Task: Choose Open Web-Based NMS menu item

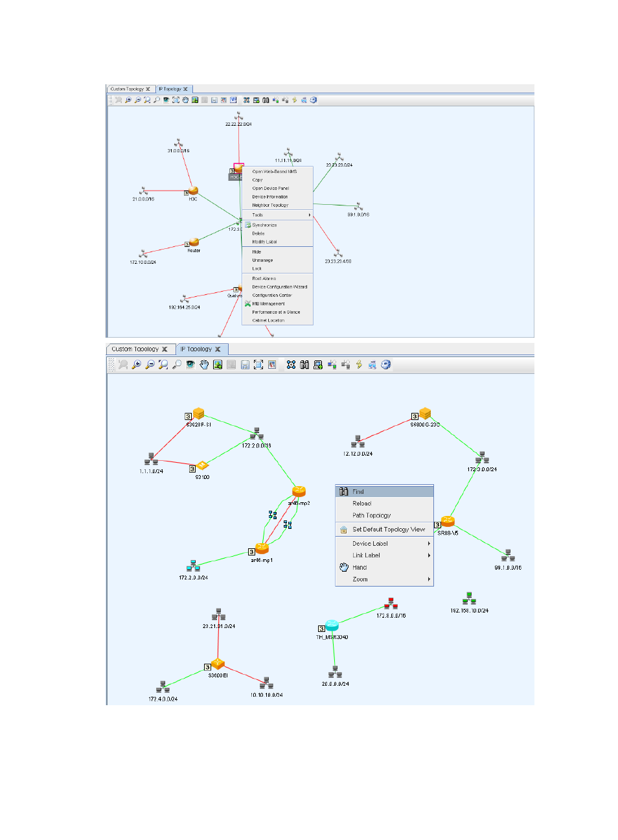Action: click(278, 172)
